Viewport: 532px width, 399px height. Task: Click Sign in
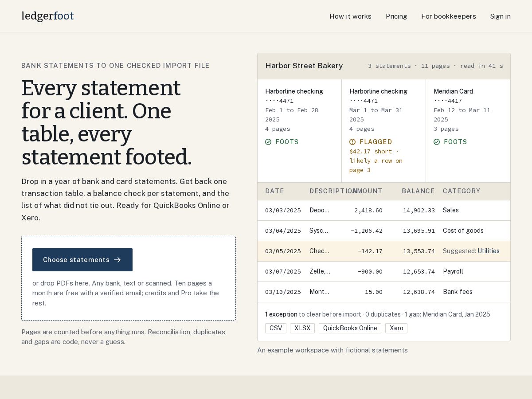coord(501,16)
